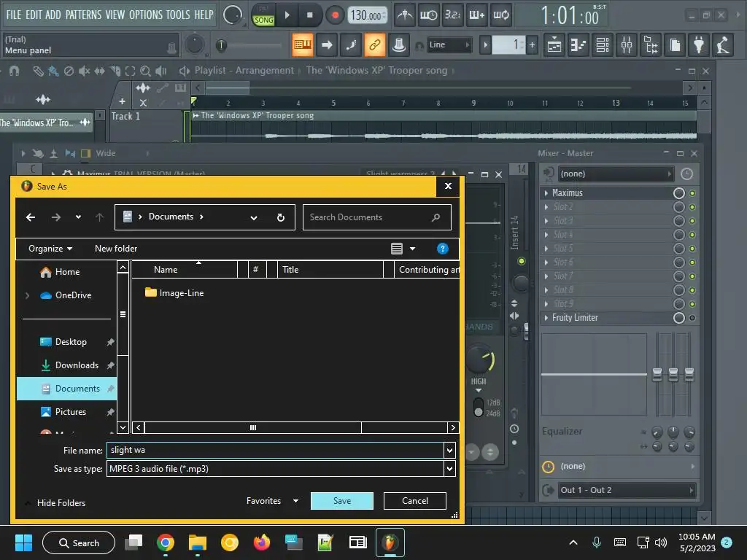This screenshot has height=560, width=747.
Task: Open the Organize menu in Save As
Action: [50, 249]
